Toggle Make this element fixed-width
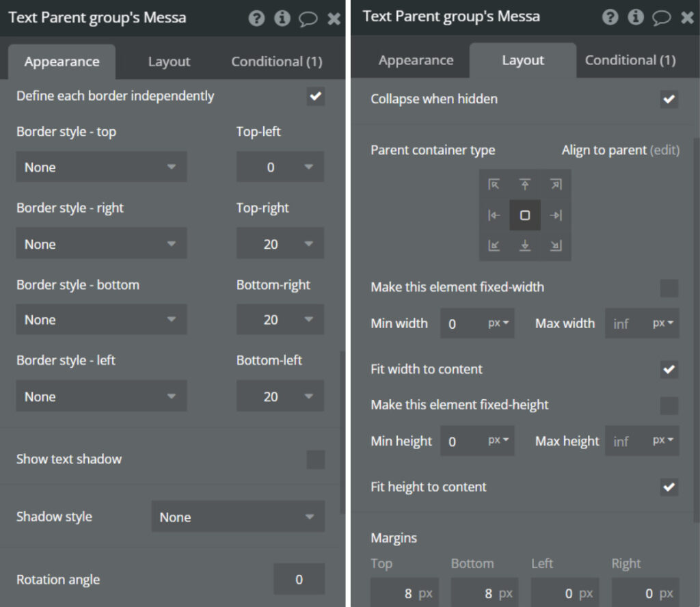700x607 pixels. coord(669,288)
